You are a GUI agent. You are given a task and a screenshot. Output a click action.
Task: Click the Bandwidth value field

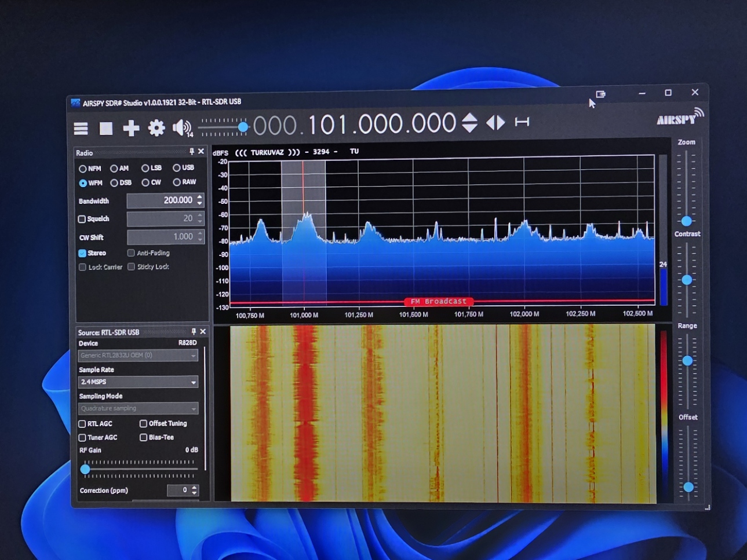coord(161,200)
